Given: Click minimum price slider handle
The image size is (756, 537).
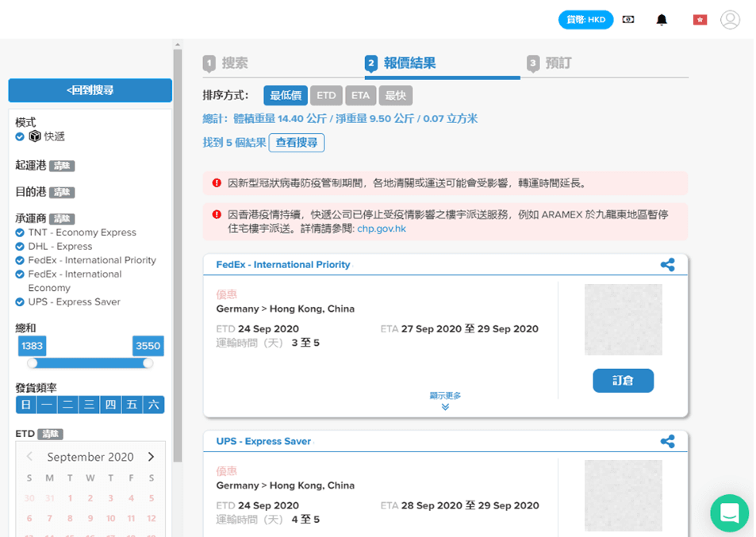Looking at the screenshot, I should click(33, 363).
